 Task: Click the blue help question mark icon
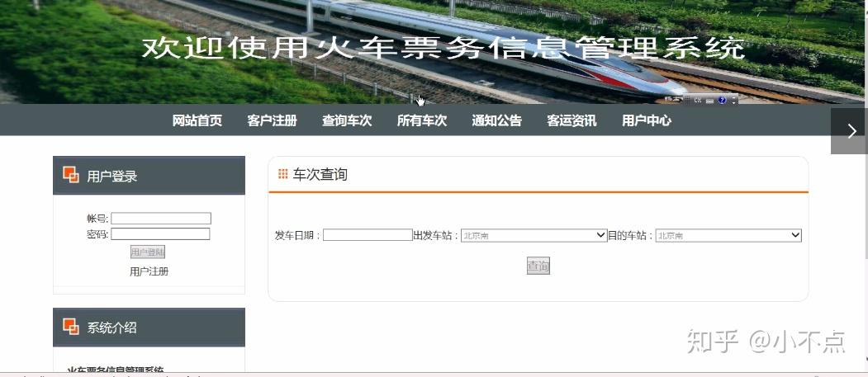723,100
